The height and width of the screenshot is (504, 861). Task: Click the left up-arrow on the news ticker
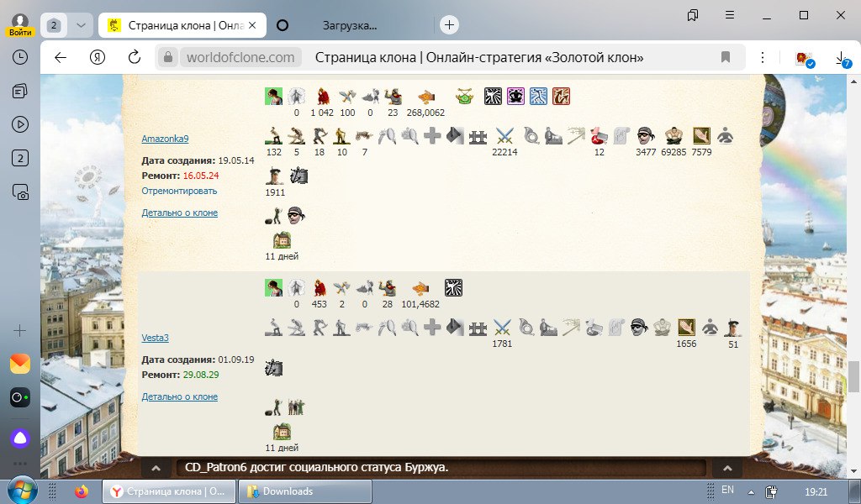[156, 468]
